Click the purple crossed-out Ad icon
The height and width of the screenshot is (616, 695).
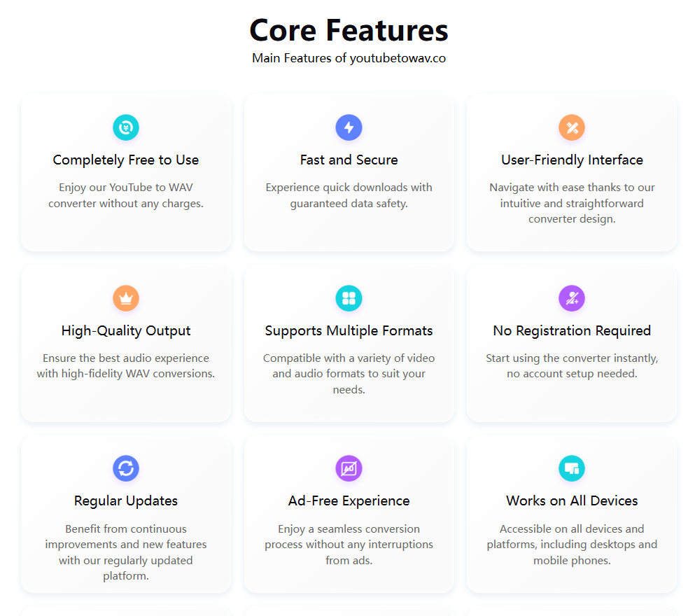(x=349, y=468)
